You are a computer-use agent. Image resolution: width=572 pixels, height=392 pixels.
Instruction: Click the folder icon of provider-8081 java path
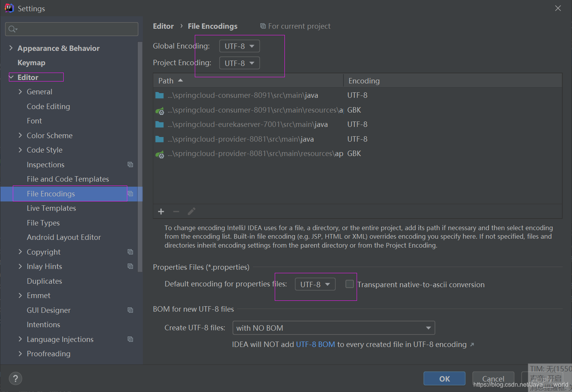[159, 139]
